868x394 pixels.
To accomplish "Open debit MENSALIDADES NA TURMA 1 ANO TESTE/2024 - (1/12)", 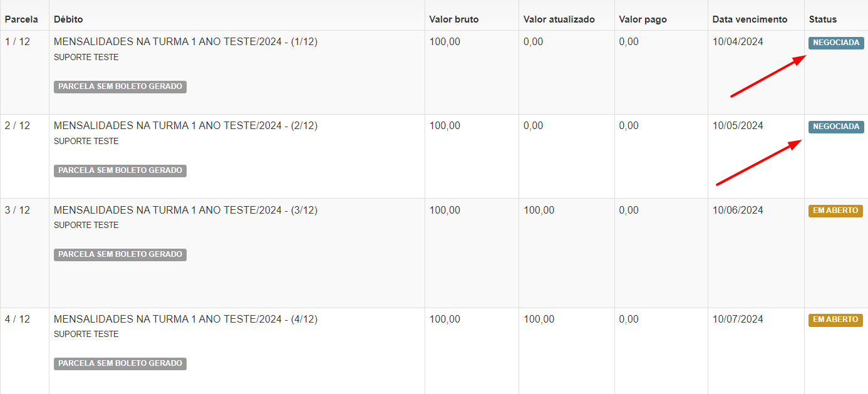I will [x=186, y=42].
